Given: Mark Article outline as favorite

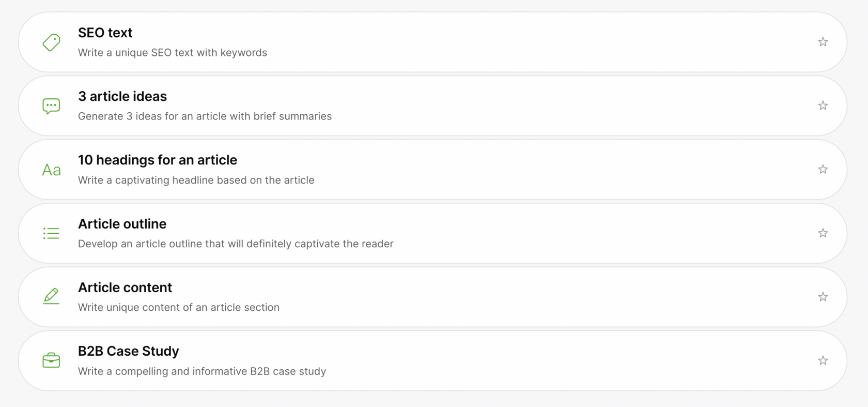Looking at the screenshot, I should [x=823, y=233].
